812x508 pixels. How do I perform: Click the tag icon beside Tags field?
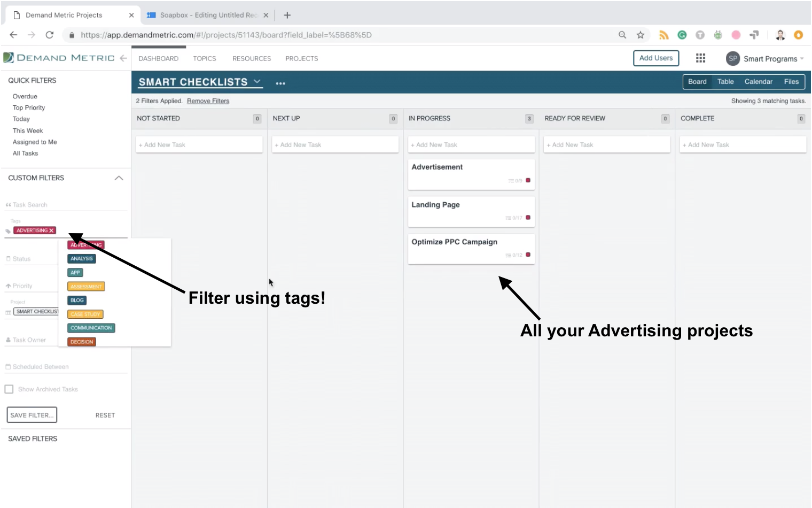[8, 231]
